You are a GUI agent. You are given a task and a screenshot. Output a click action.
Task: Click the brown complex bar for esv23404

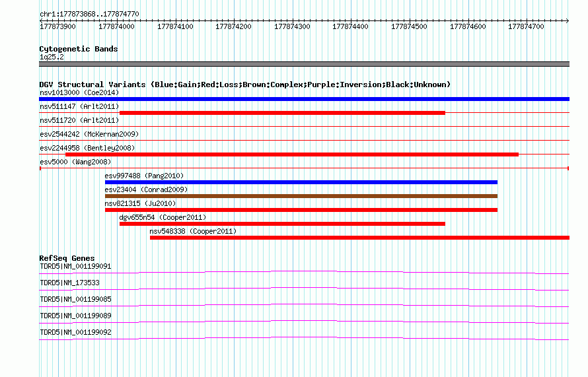(301, 196)
